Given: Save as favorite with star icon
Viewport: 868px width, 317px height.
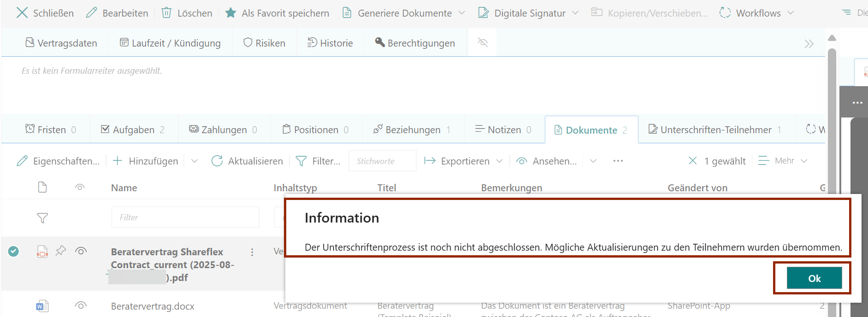Looking at the screenshot, I should pos(230,13).
